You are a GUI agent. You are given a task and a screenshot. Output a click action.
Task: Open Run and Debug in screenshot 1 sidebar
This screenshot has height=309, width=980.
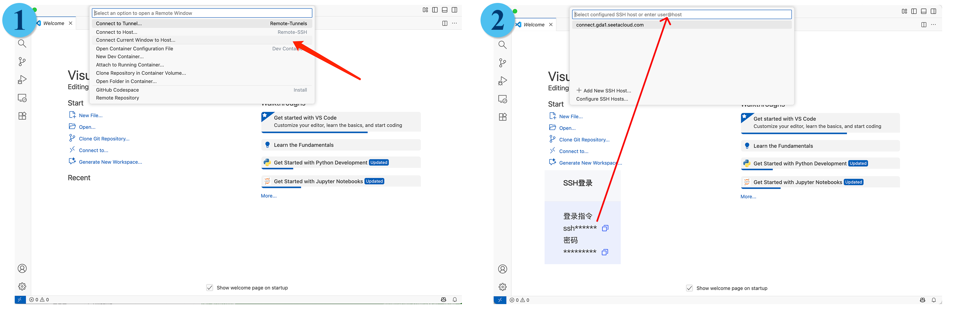[x=22, y=80]
